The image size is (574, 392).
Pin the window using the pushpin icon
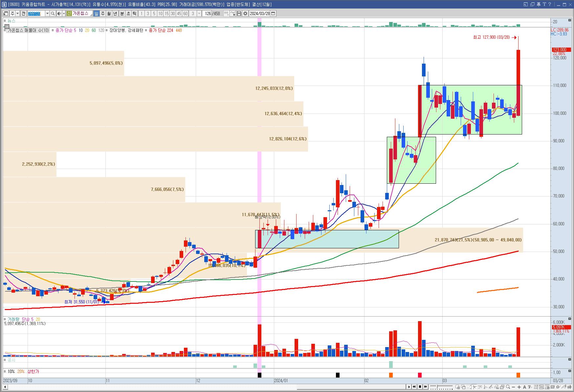tap(539, 4)
